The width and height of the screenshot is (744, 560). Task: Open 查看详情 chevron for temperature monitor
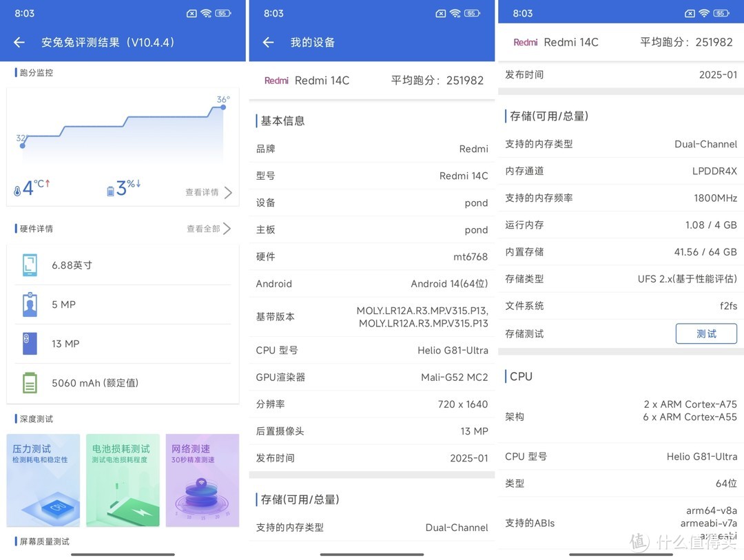[x=228, y=192]
